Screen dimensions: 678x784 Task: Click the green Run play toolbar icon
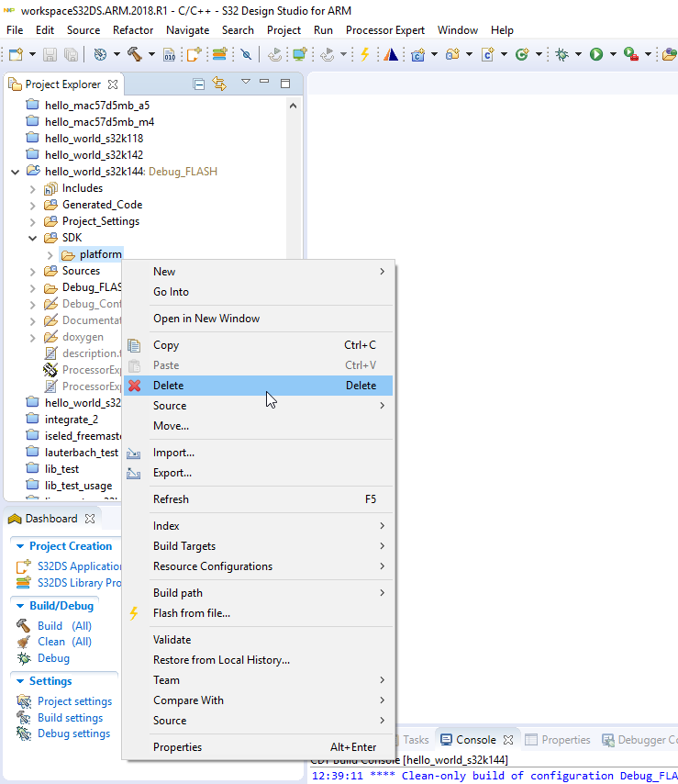click(596, 54)
